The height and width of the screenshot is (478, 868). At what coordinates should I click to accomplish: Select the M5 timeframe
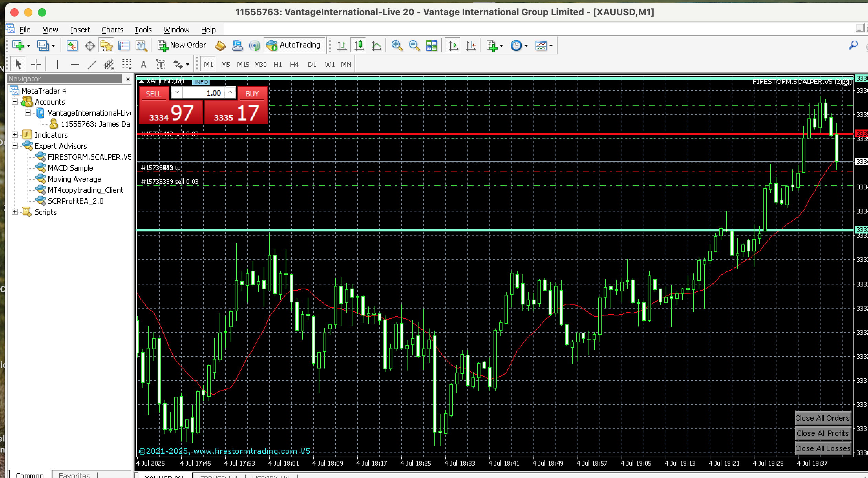(225, 64)
